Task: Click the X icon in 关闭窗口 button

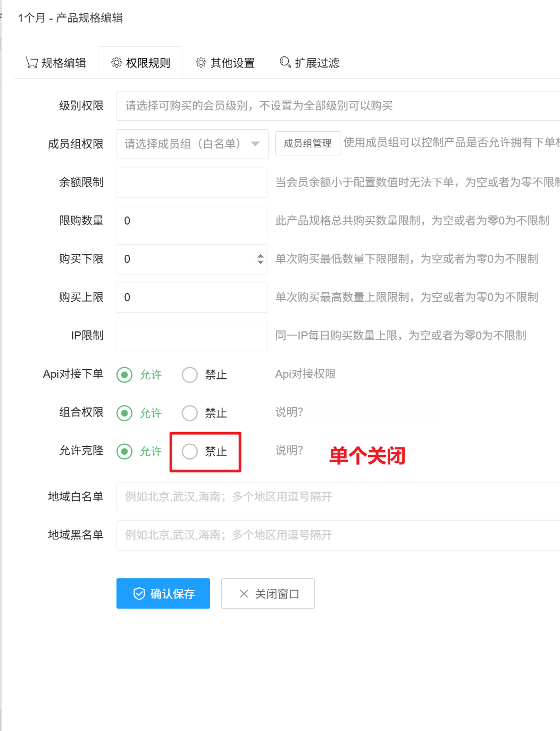Action: tap(244, 594)
